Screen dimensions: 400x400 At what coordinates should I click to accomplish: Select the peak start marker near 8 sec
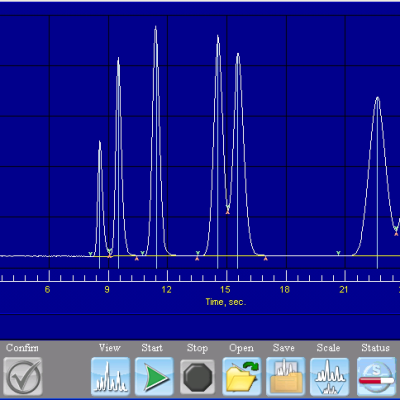(90, 254)
